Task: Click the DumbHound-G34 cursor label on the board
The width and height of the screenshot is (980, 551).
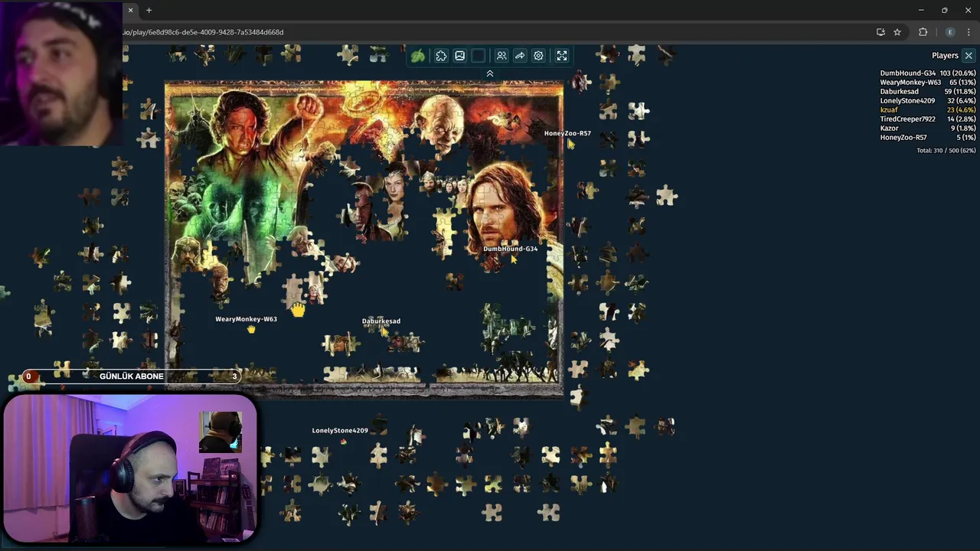Action: [x=510, y=249]
